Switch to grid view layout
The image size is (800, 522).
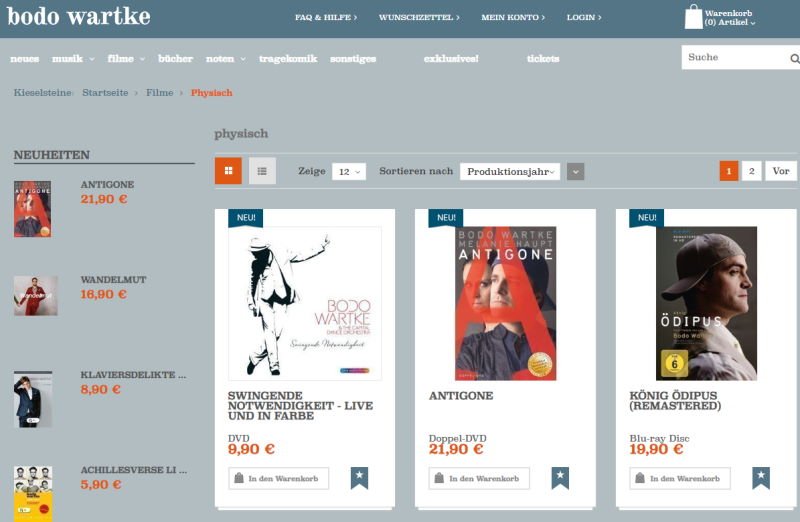[228, 170]
